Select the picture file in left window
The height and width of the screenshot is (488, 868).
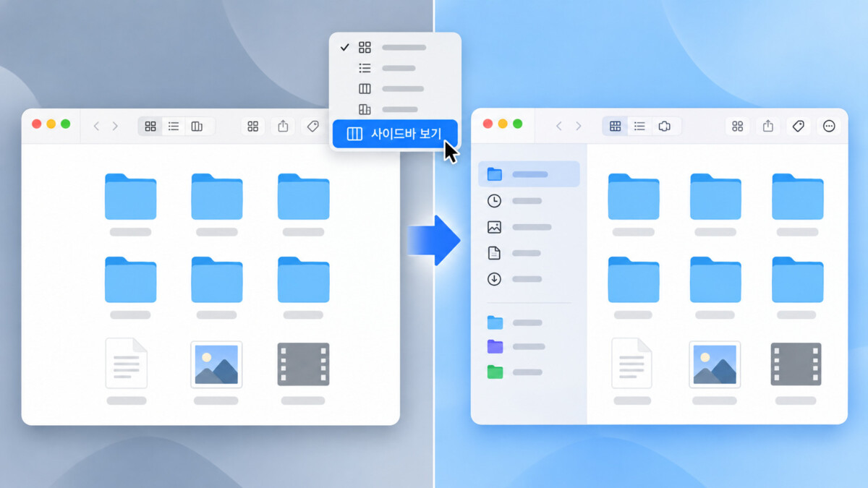tap(216, 364)
